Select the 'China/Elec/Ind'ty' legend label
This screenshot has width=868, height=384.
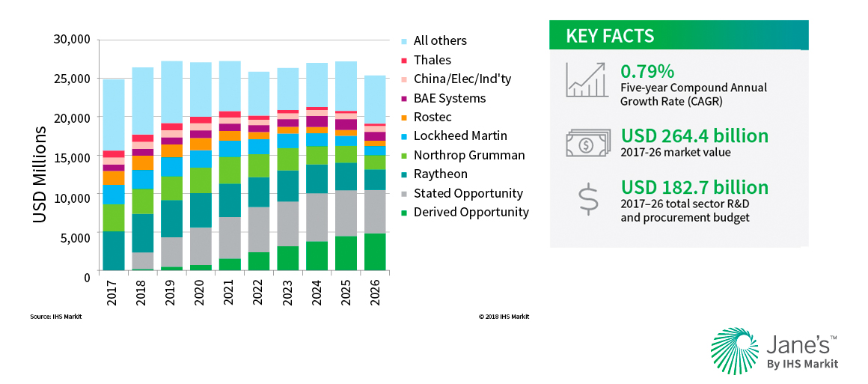coord(462,79)
